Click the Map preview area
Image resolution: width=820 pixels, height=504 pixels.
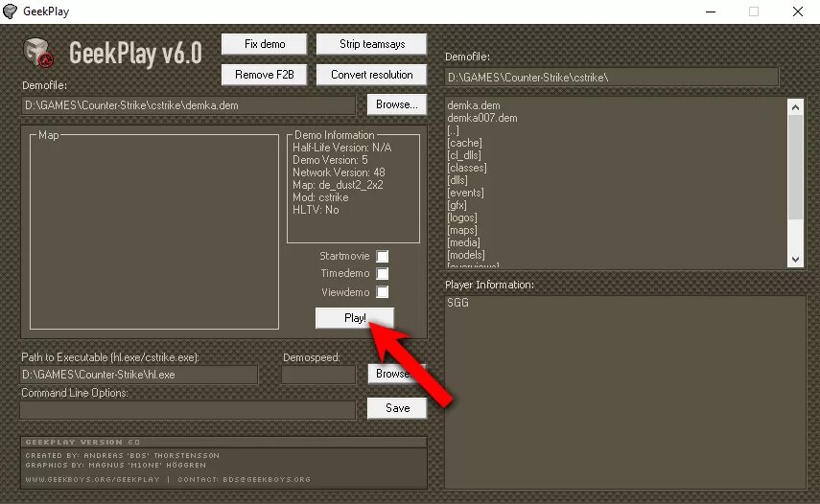(x=154, y=232)
